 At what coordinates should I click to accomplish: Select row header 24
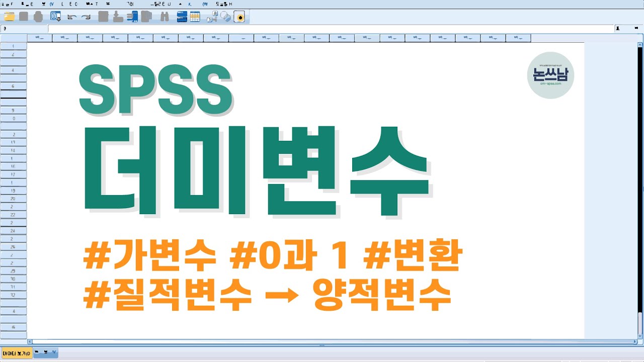[x=13, y=231]
